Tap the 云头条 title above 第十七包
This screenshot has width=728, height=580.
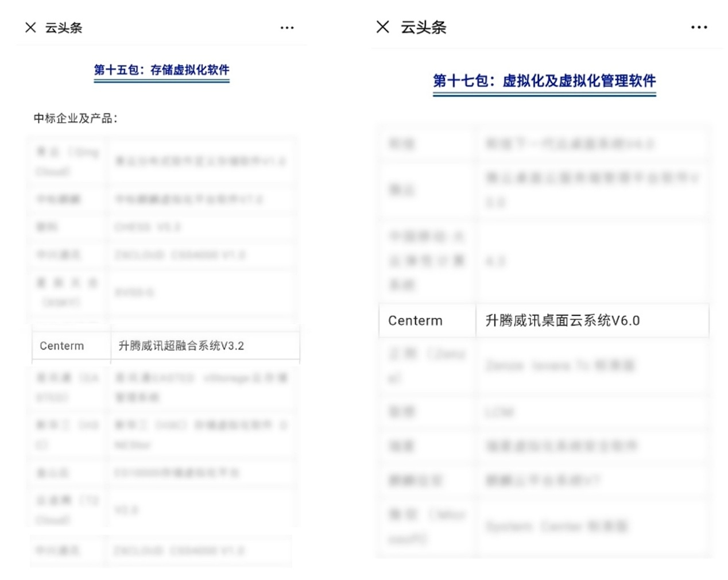pyautogui.click(x=423, y=27)
